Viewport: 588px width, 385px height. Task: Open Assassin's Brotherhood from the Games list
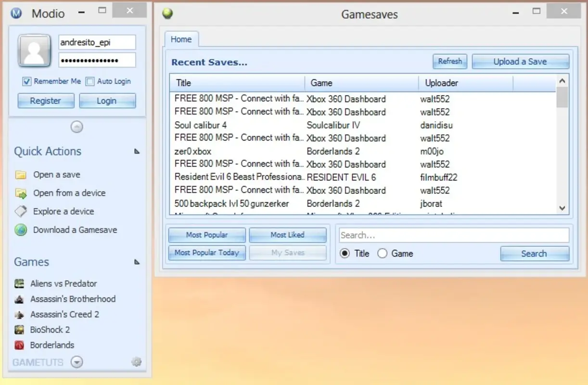point(20,299)
